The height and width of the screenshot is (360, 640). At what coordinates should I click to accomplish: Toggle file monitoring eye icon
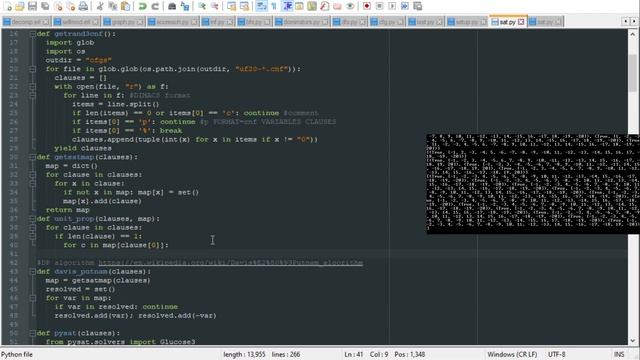coord(350,6)
